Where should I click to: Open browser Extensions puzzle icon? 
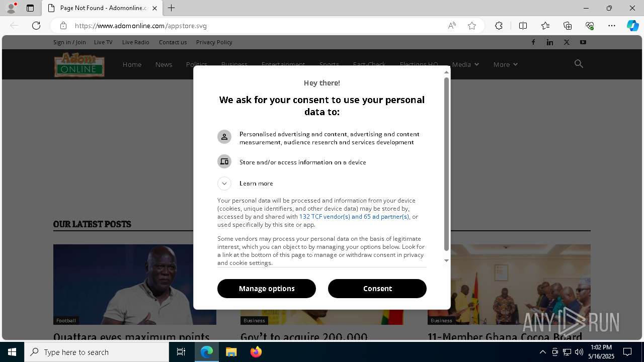click(499, 26)
